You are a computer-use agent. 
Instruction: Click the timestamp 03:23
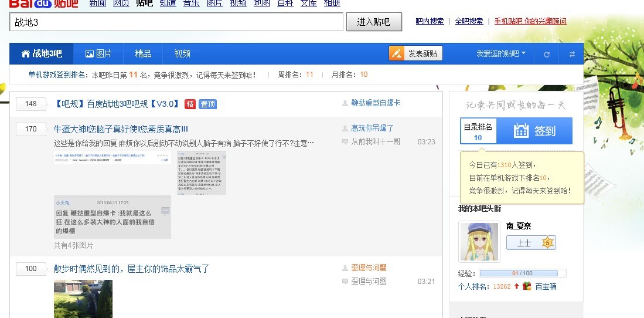tap(427, 142)
